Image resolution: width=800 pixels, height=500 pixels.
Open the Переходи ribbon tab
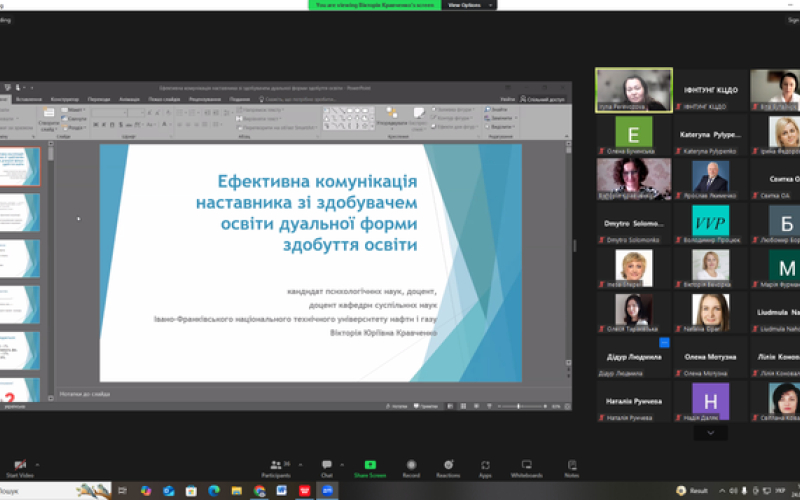pyautogui.click(x=99, y=99)
